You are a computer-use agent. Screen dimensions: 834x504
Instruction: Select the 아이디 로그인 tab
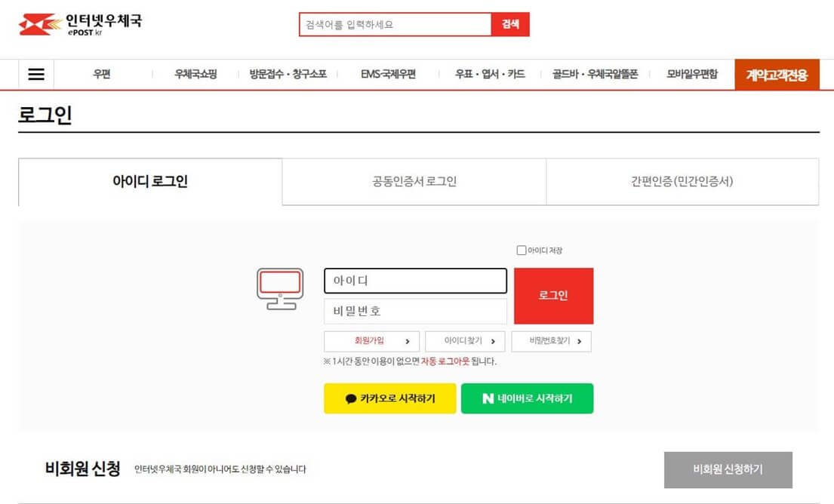(x=150, y=182)
